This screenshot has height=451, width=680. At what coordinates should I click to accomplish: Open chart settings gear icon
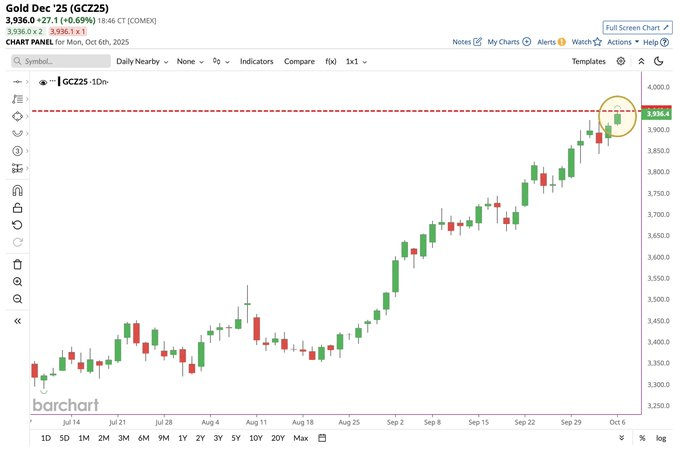[x=621, y=61]
